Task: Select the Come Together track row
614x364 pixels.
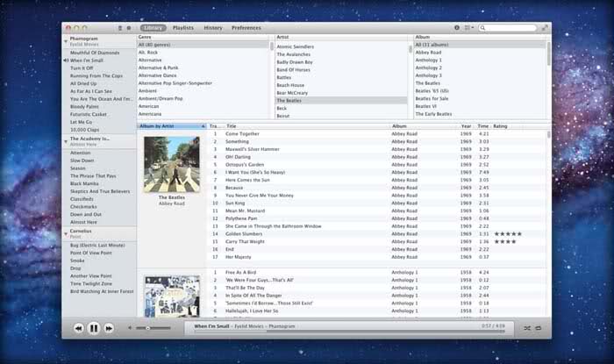Action: click(x=376, y=134)
